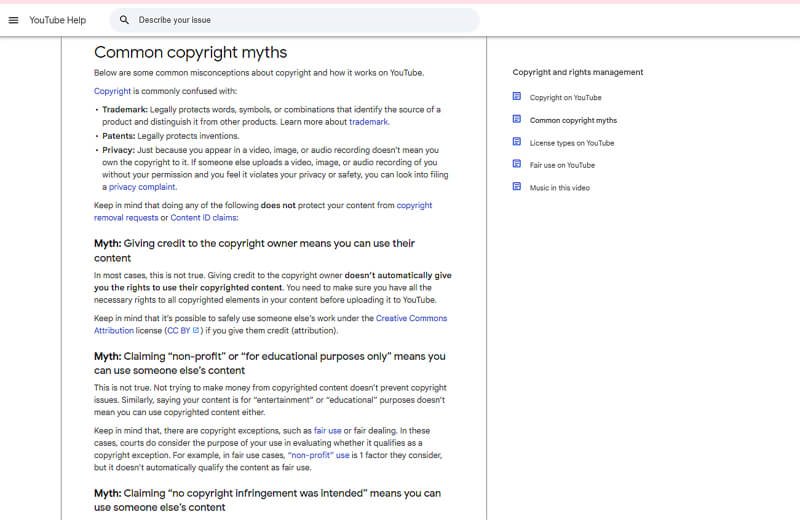
Task: Click the Myth: no copyright infringement intended heading
Action: tap(267, 500)
